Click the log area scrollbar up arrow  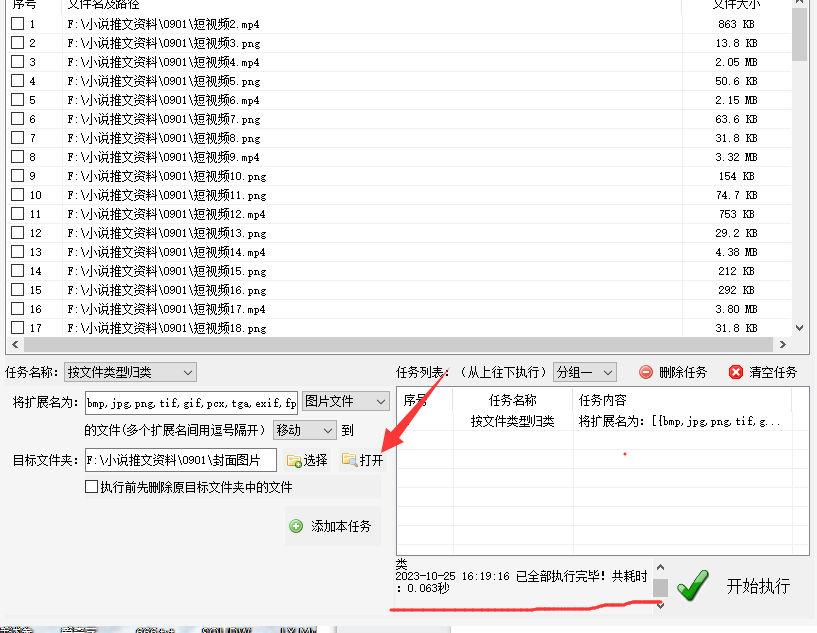click(x=660, y=567)
